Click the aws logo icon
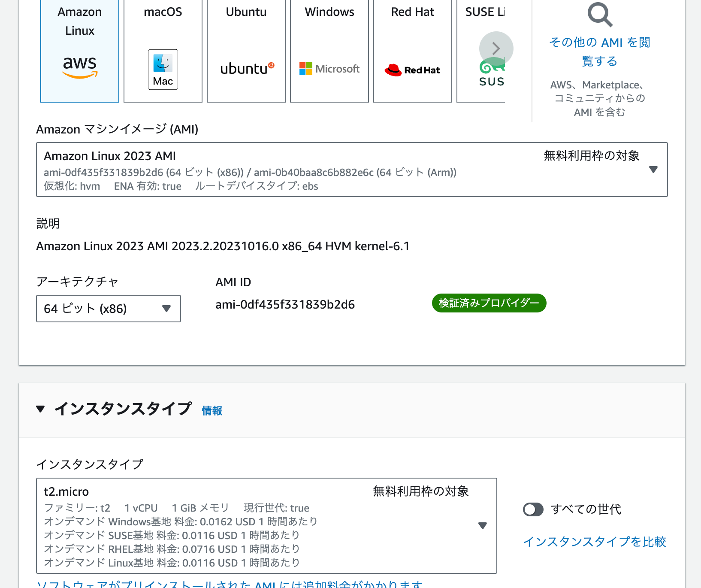701x588 pixels. pyautogui.click(x=80, y=68)
